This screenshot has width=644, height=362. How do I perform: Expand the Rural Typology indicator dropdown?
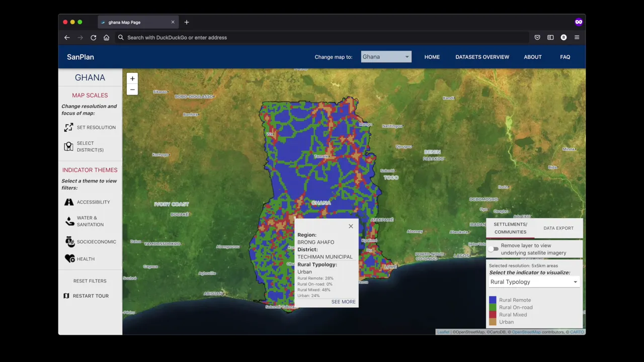click(534, 282)
